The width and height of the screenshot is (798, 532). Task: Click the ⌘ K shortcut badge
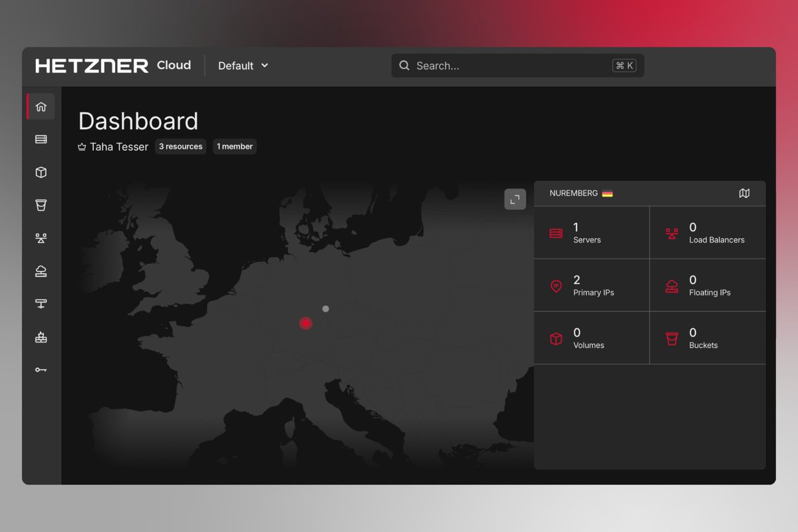tap(624, 66)
